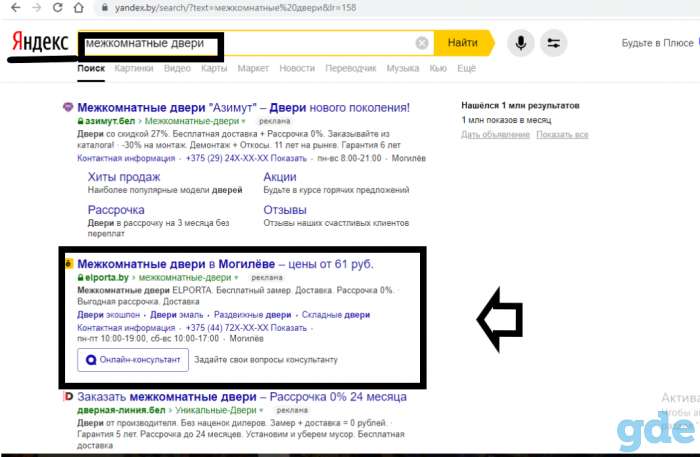700x457 pixels.
Task: Expand the дверная-линия.бел URL dropdown arrow
Action: [x=261, y=410]
